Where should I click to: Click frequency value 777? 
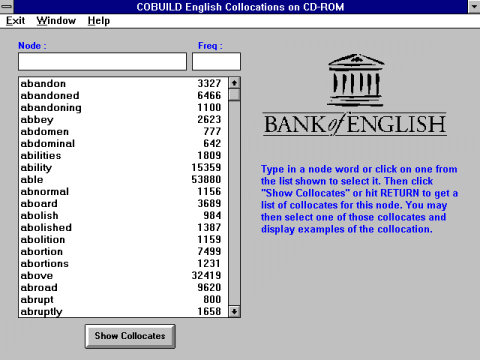212,131
